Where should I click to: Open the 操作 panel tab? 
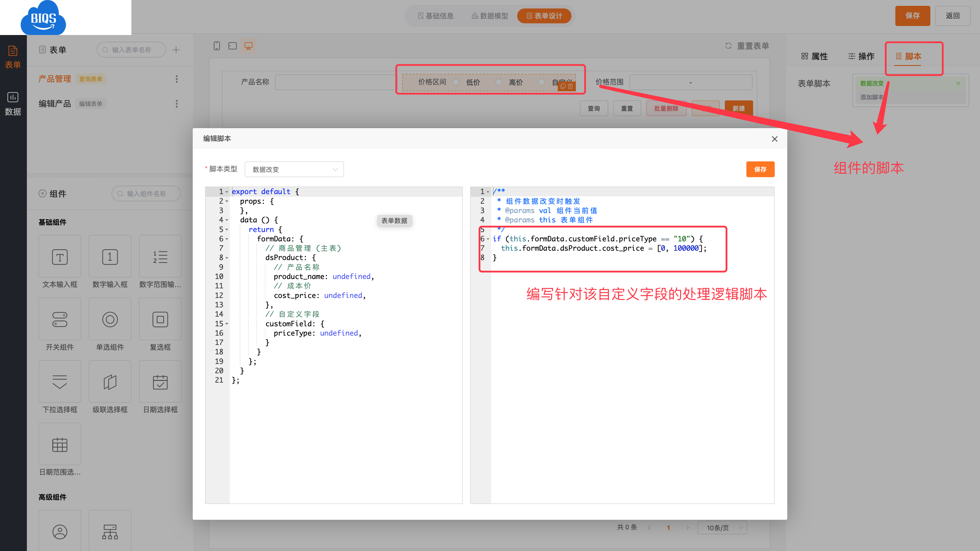(861, 56)
